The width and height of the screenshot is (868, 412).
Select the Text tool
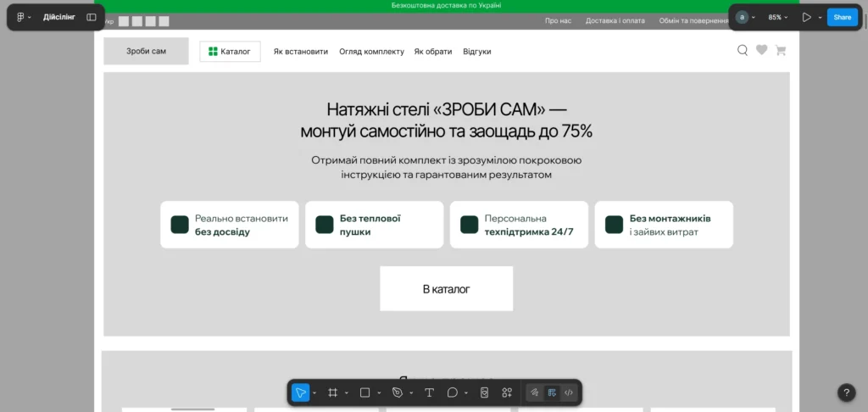[429, 393]
